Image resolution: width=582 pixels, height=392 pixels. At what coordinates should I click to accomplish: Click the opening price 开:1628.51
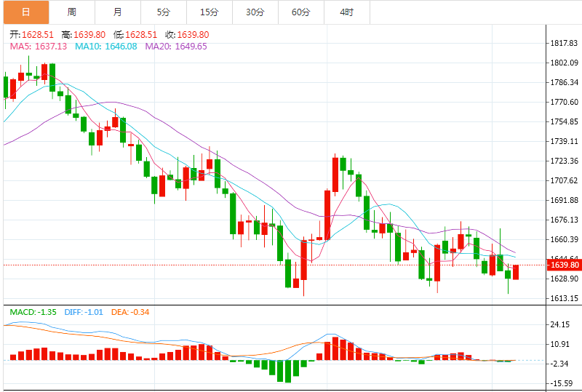31,35
